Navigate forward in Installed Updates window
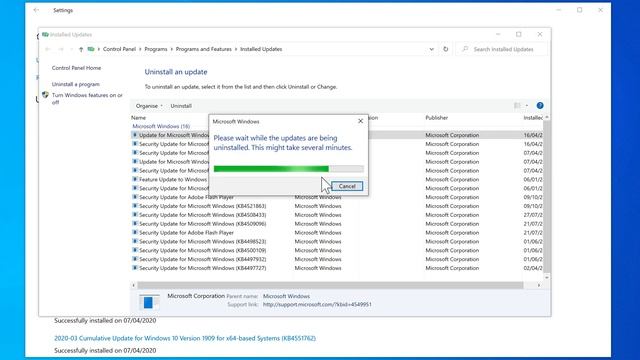640x360 pixels. point(60,49)
